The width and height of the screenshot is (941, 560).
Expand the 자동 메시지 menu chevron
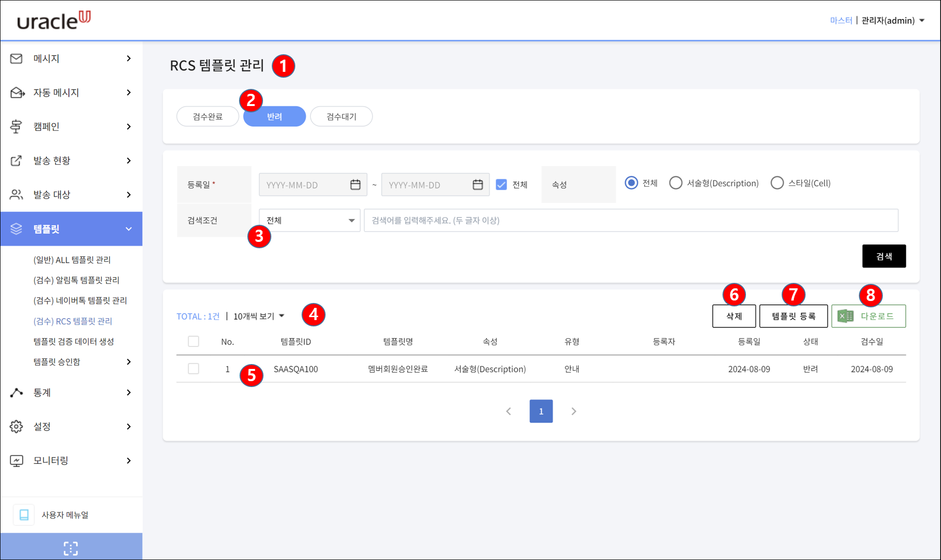click(129, 92)
